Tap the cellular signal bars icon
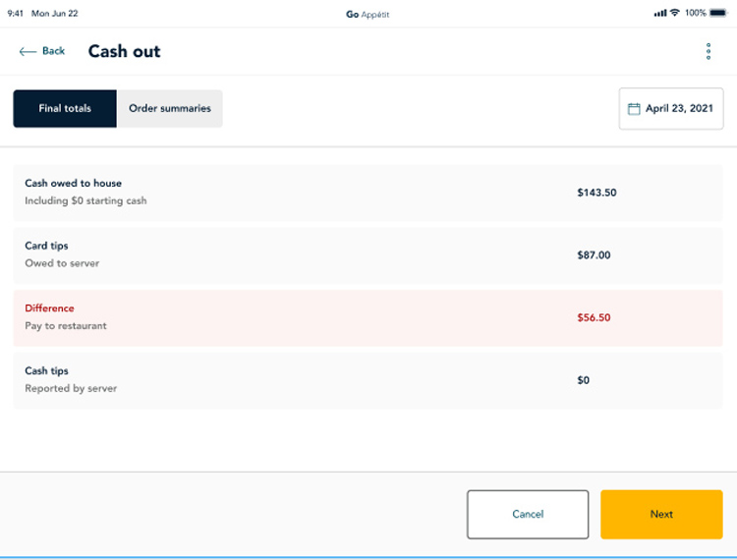Image resolution: width=737 pixels, height=560 pixels. tap(659, 13)
